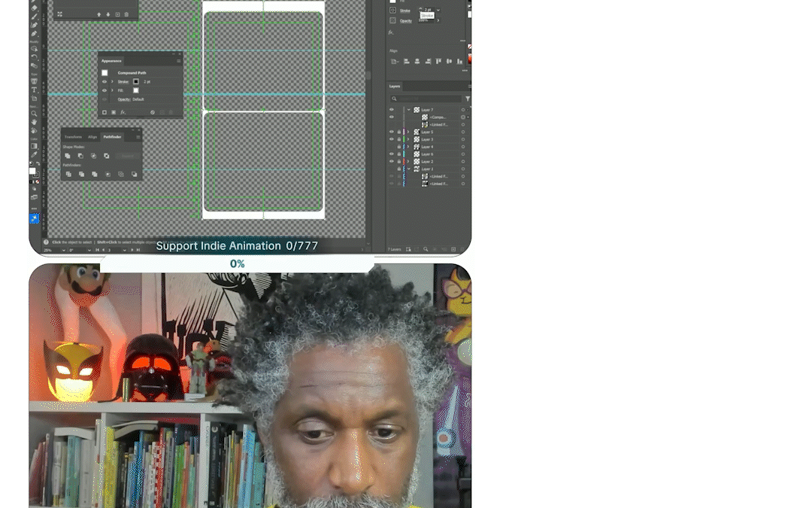Add new fill in Appearance panel

pyautogui.click(x=114, y=112)
